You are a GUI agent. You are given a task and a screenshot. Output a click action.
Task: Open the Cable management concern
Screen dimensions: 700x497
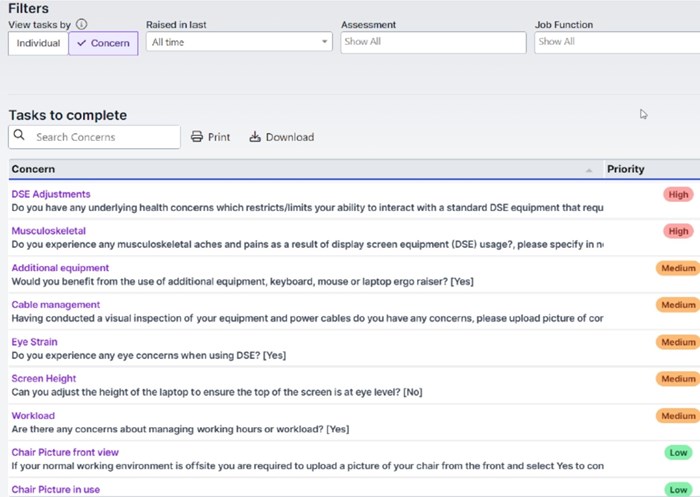[56, 305]
